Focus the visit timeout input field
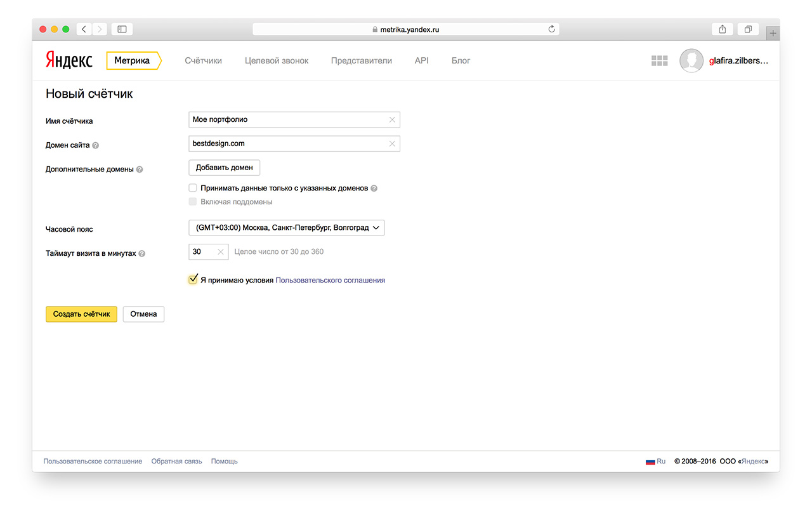The image size is (812, 518). 203,252
